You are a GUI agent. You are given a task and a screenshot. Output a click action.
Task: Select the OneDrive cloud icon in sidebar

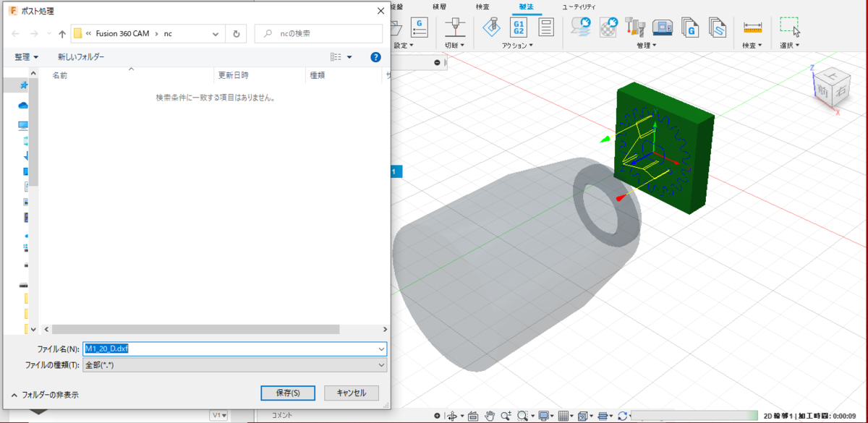(x=23, y=106)
